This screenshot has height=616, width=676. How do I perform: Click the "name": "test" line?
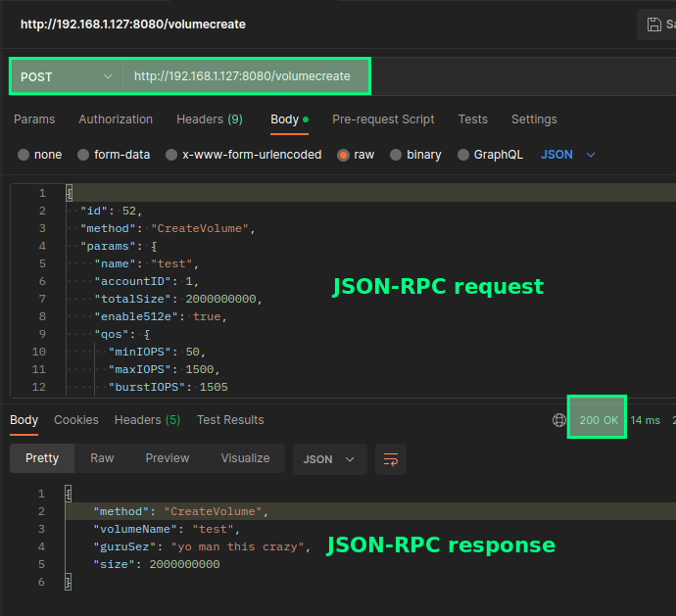[147, 263]
